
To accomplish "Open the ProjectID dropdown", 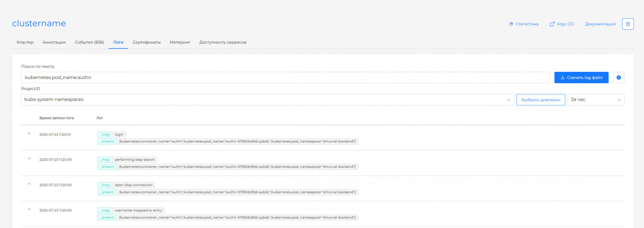I will tap(267, 100).
